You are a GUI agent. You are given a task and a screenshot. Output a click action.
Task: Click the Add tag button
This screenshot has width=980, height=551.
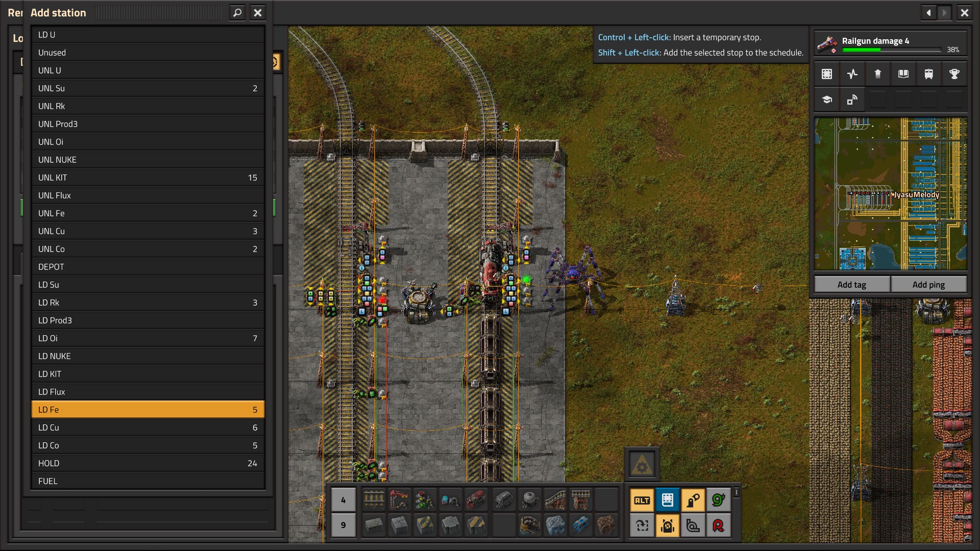(852, 285)
